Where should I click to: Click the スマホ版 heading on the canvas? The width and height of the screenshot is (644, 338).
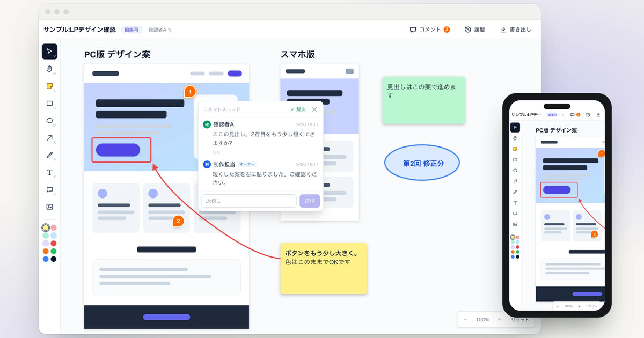tap(298, 54)
